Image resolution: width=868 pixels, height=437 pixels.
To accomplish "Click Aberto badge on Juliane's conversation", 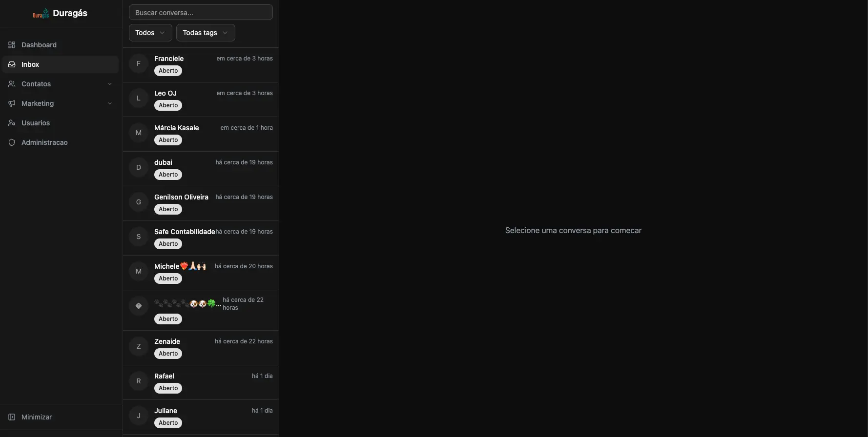I will (x=168, y=423).
